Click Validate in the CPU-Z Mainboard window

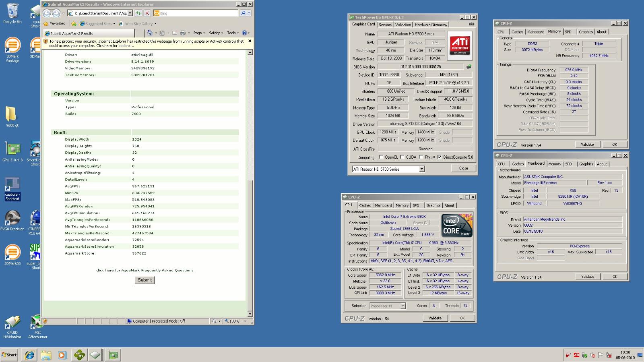click(x=587, y=277)
